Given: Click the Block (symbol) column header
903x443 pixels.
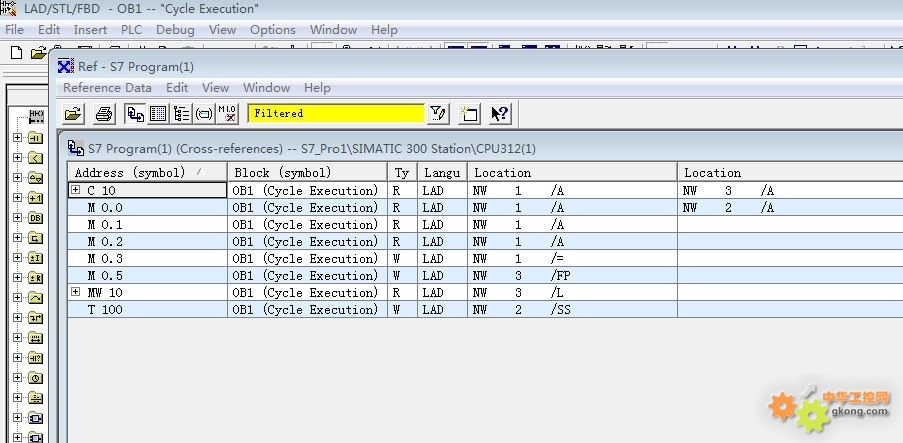Looking at the screenshot, I should (307, 172).
